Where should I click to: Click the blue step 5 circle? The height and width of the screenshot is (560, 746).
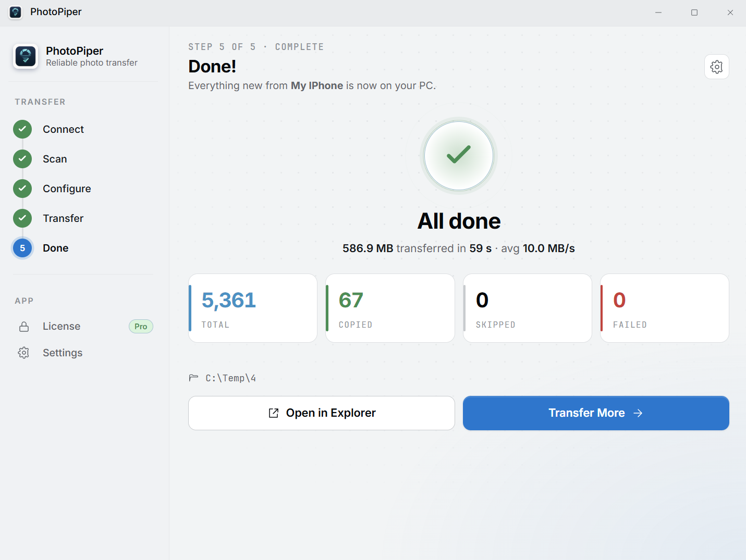(22, 248)
